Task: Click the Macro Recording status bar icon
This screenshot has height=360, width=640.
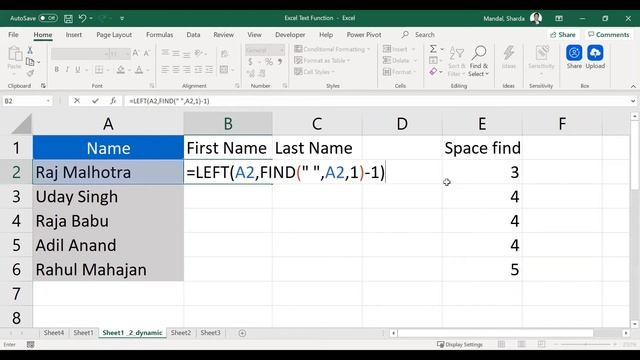Action: coord(30,344)
